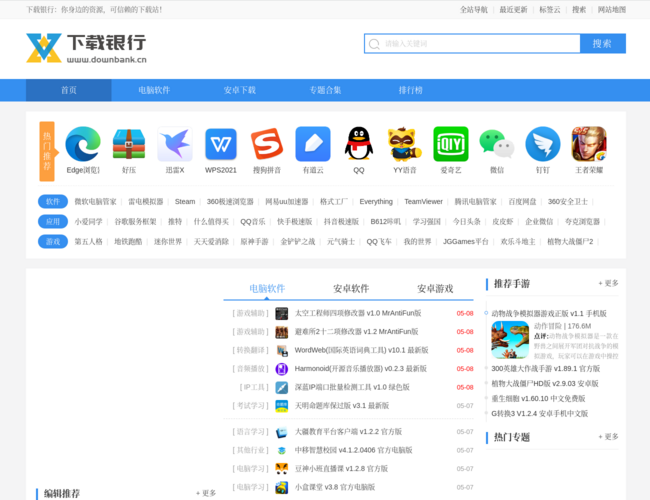Viewport: 650px width, 500px height.
Task: Open 植物大战僵尸HD版 v2.9.03 link
Action: tap(545, 383)
